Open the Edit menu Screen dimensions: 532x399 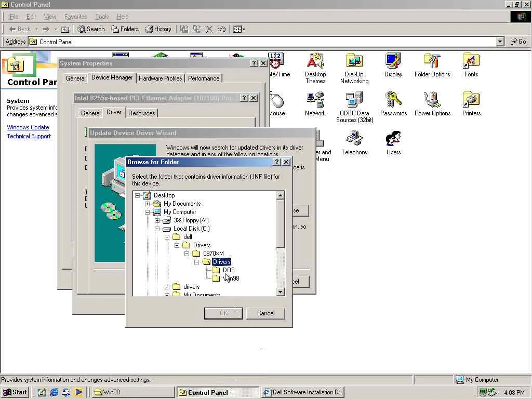coord(31,17)
